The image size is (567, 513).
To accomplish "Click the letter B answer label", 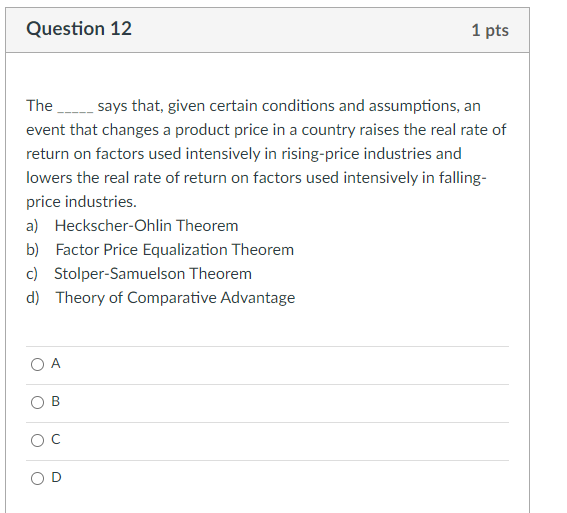I will point(56,401).
